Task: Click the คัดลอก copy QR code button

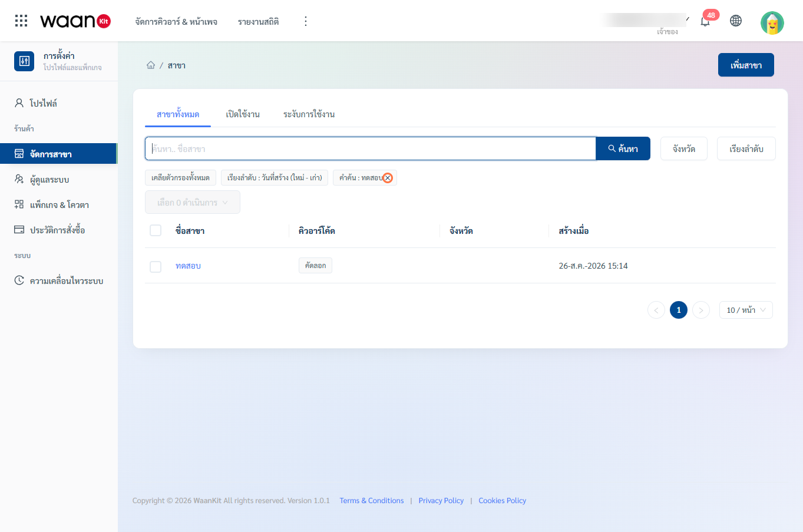Action: coord(315,266)
